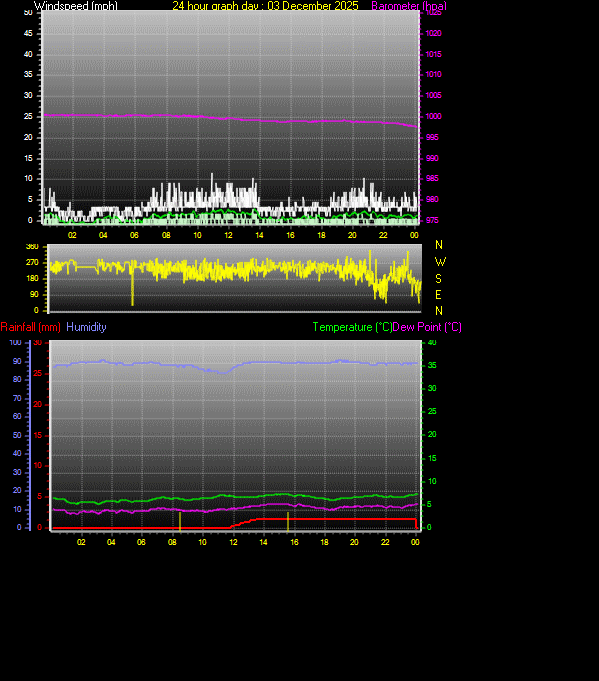Click the 30 value on the green temperature axis
Viewport: 599px width, 681px height.
[432, 388]
